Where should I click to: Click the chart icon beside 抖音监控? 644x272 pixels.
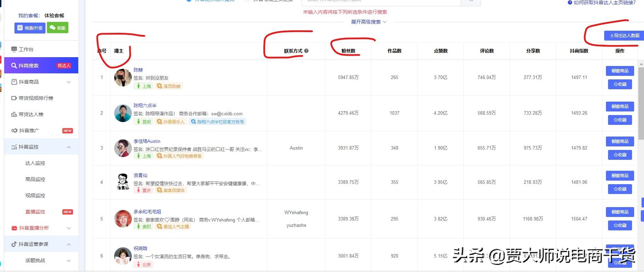point(14,147)
